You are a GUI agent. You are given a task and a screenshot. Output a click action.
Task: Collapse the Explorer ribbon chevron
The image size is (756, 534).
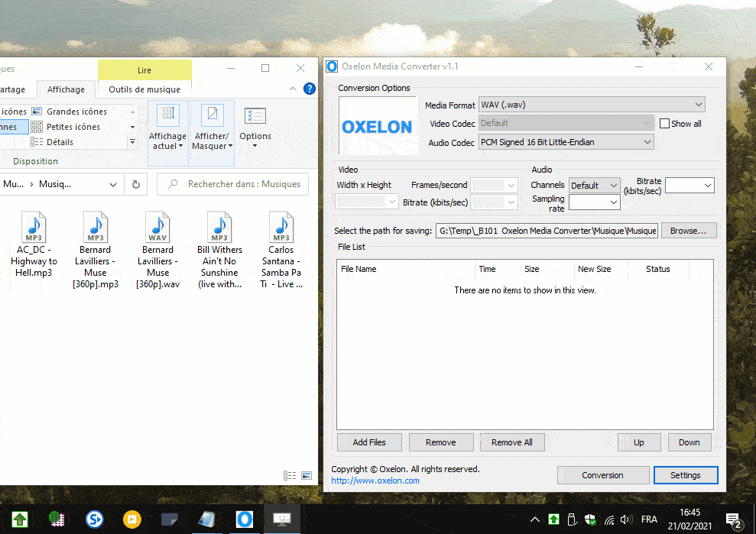click(x=293, y=89)
